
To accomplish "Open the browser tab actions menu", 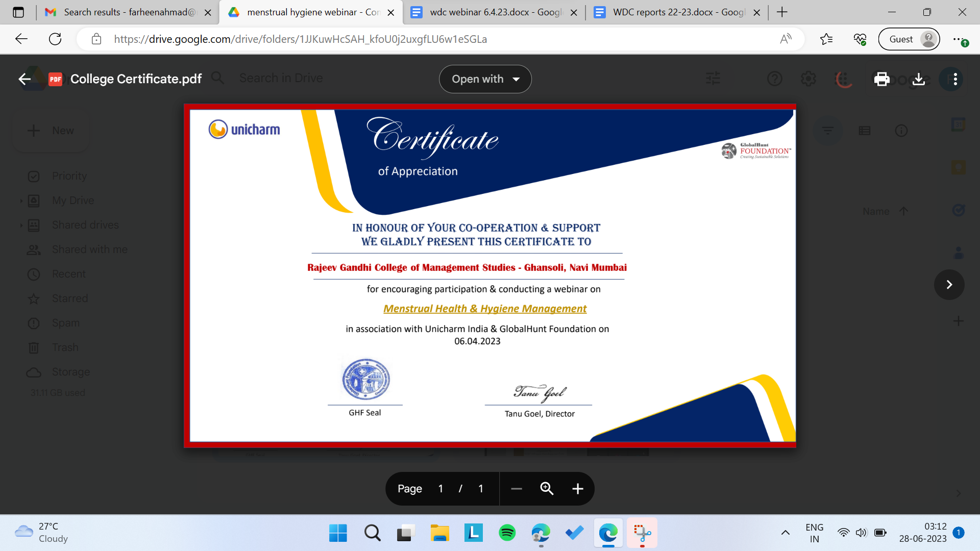I will (x=18, y=12).
